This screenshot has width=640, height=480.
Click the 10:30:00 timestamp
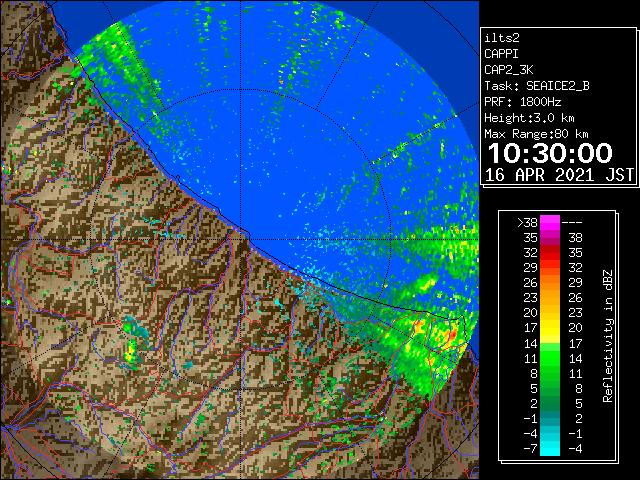point(550,153)
